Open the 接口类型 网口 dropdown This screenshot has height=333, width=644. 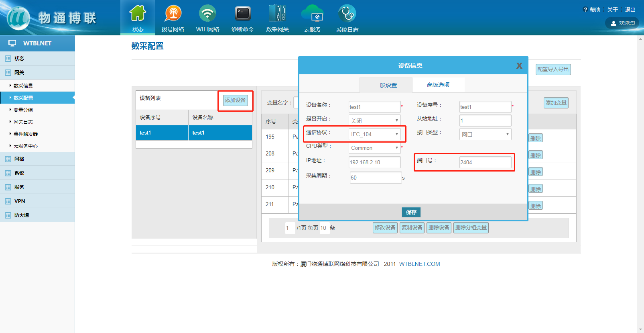click(485, 134)
